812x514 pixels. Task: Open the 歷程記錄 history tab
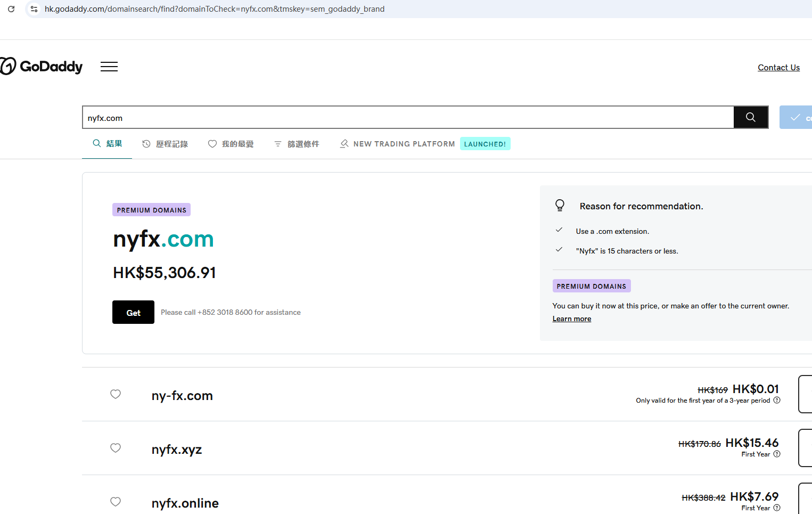click(165, 144)
